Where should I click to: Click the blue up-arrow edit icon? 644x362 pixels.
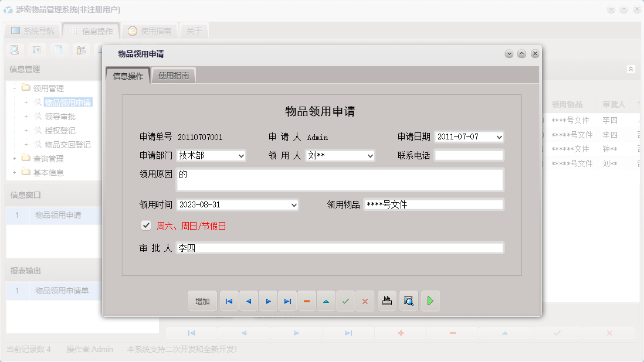[x=326, y=300]
